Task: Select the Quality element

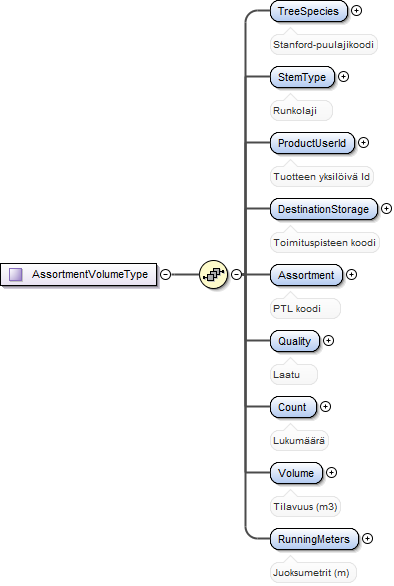Action: [295, 341]
